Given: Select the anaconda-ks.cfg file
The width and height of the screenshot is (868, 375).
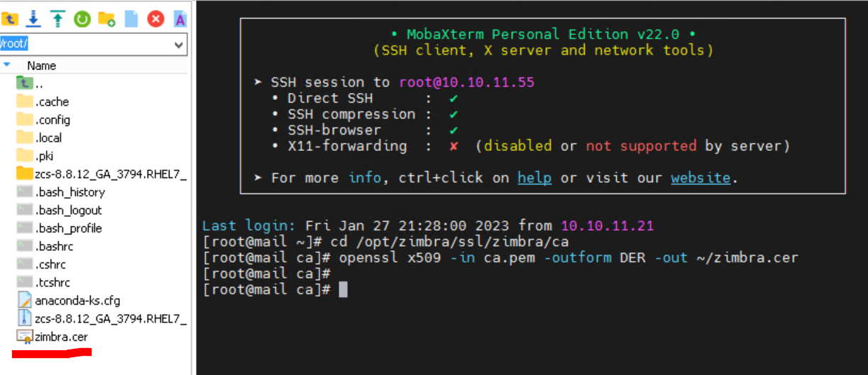Looking at the screenshot, I should tap(77, 301).
